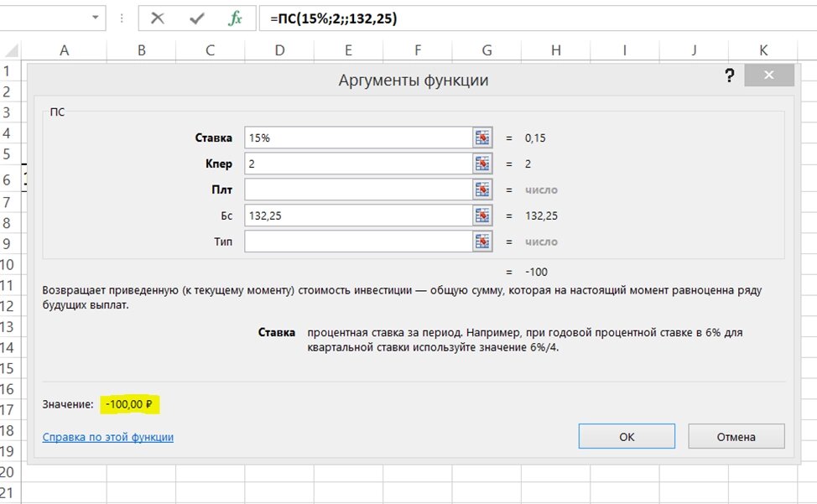Screen dimensions: 817x504
Task: Select column F header
Action: (418, 50)
